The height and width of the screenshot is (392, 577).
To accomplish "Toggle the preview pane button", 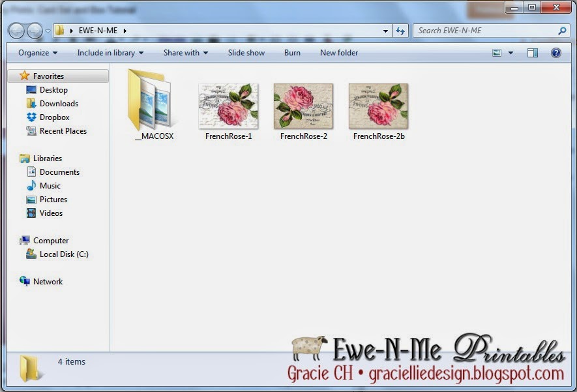I will pyautogui.click(x=533, y=53).
